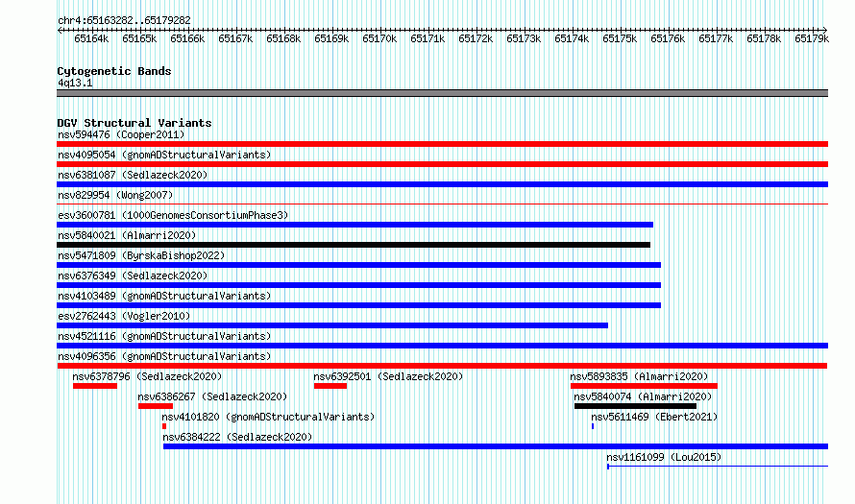
Task: Click the short red bar under nsv6392501
Action: [x=330, y=386]
